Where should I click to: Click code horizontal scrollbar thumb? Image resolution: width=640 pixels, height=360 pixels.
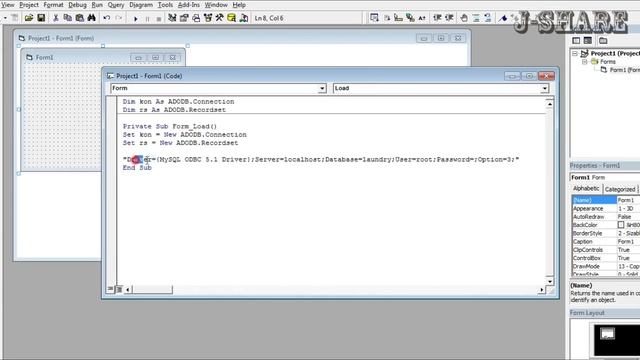click(x=152, y=289)
